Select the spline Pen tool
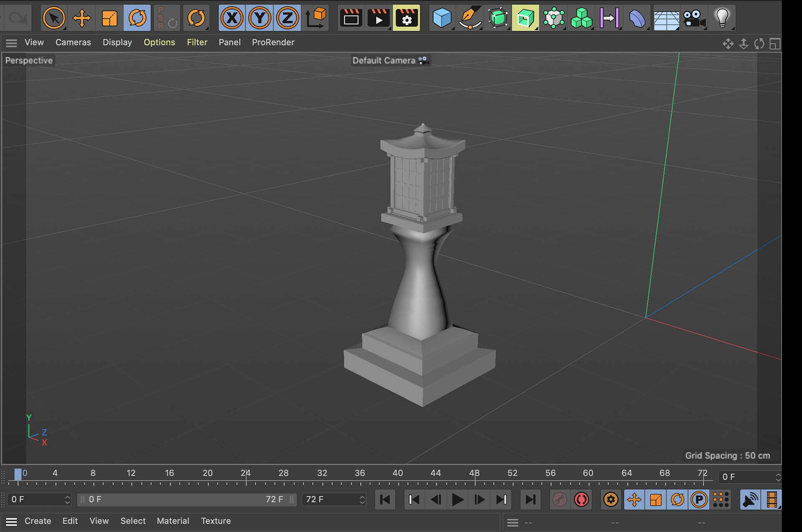Image resolution: width=802 pixels, height=532 pixels. pyautogui.click(x=470, y=18)
